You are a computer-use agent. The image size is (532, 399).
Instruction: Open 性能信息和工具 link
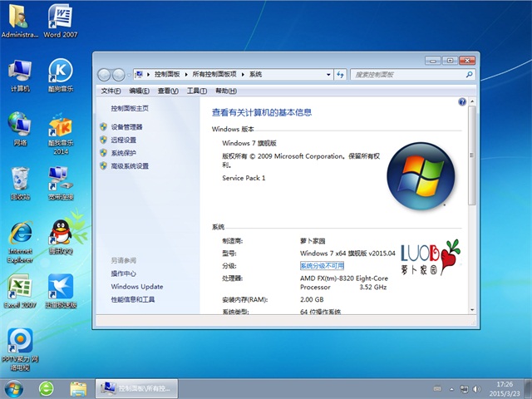pyautogui.click(x=133, y=299)
